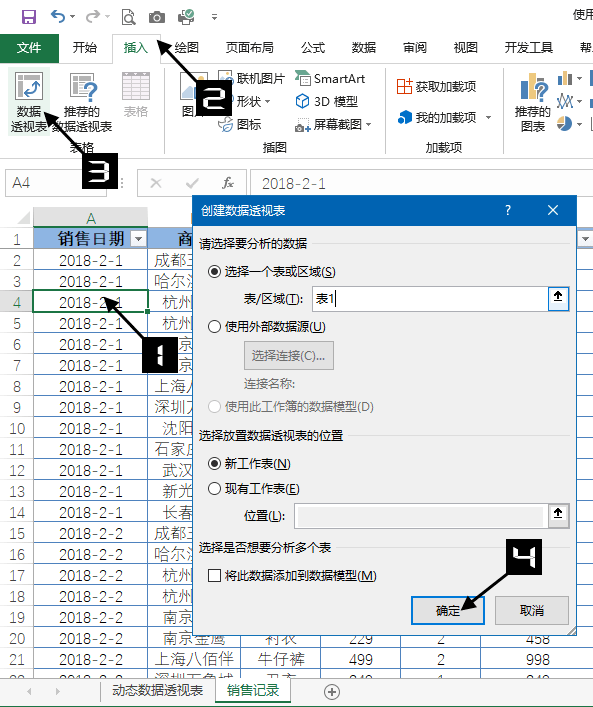593x707 pixels.
Task: Open the 文件 File tab
Action: click(x=29, y=48)
